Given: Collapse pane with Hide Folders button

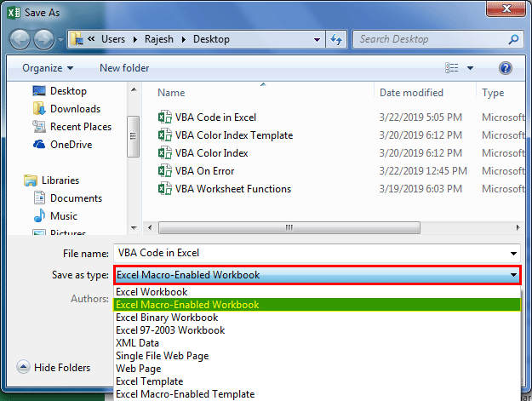Looking at the screenshot, I should point(54,368).
